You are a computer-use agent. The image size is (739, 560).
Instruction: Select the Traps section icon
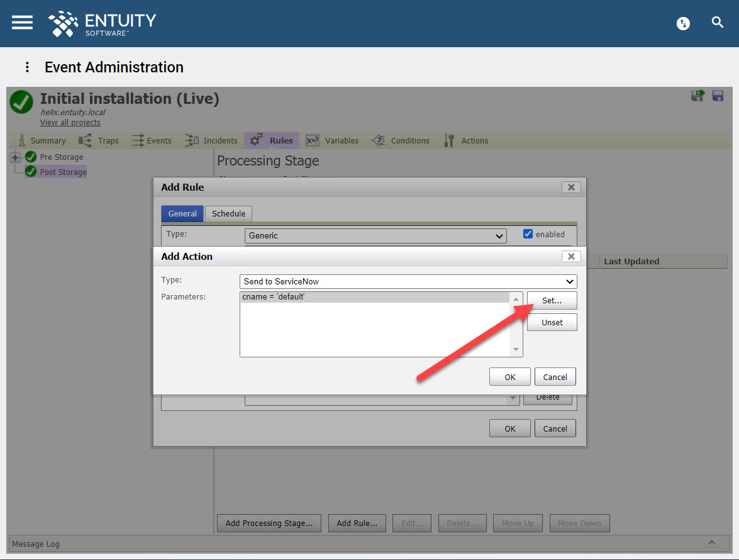tap(86, 140)
